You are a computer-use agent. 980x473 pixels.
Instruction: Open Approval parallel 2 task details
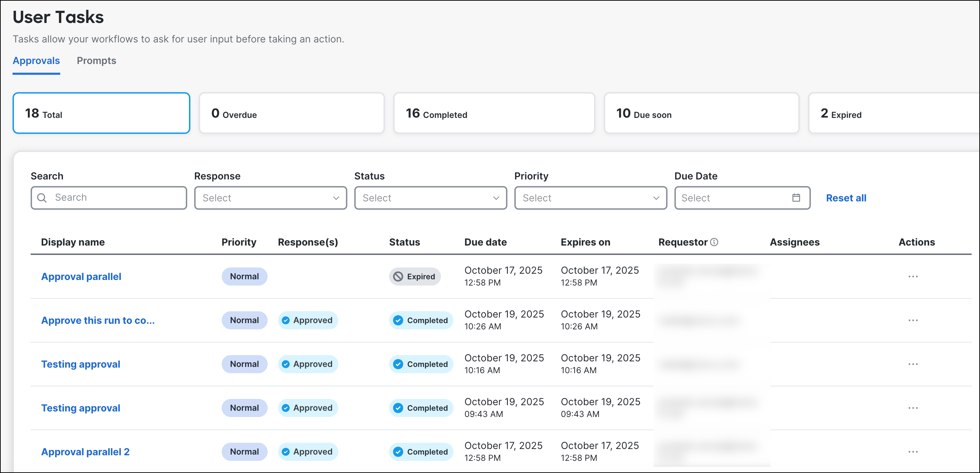point(85,452)
